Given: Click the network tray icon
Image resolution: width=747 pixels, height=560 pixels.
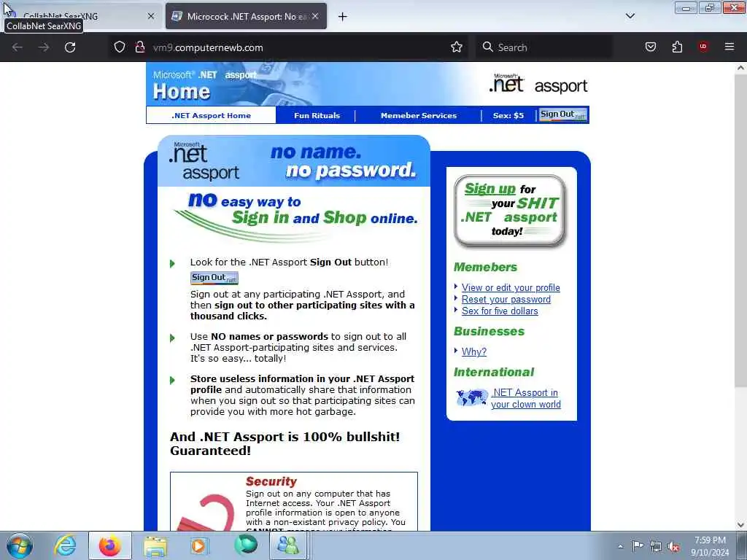Looking at the screenshot, I should click(x=656, y=546).
